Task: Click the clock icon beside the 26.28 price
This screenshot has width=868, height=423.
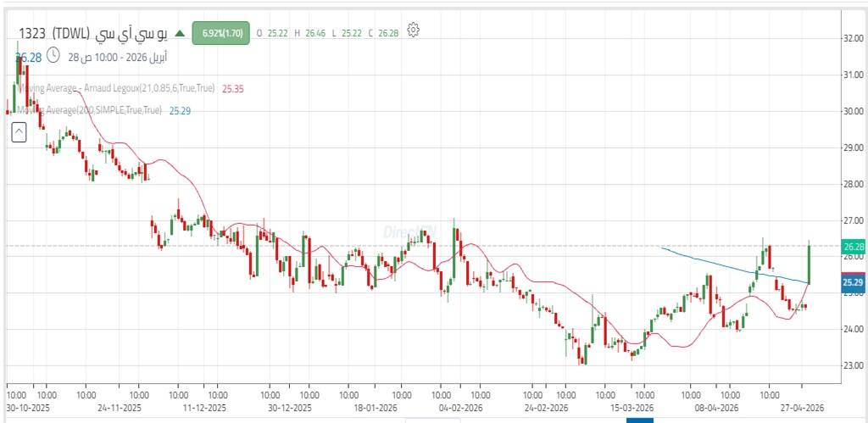Action: coord(53,56)
